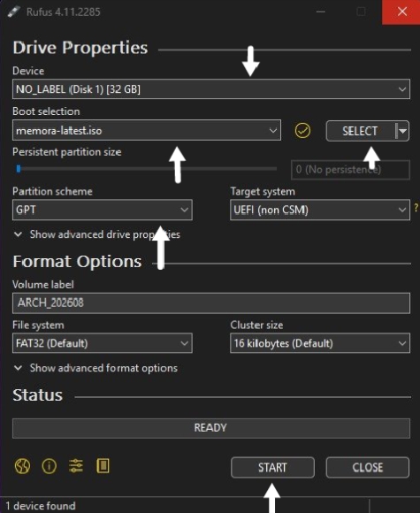Click the Target system help question mark

416,208
